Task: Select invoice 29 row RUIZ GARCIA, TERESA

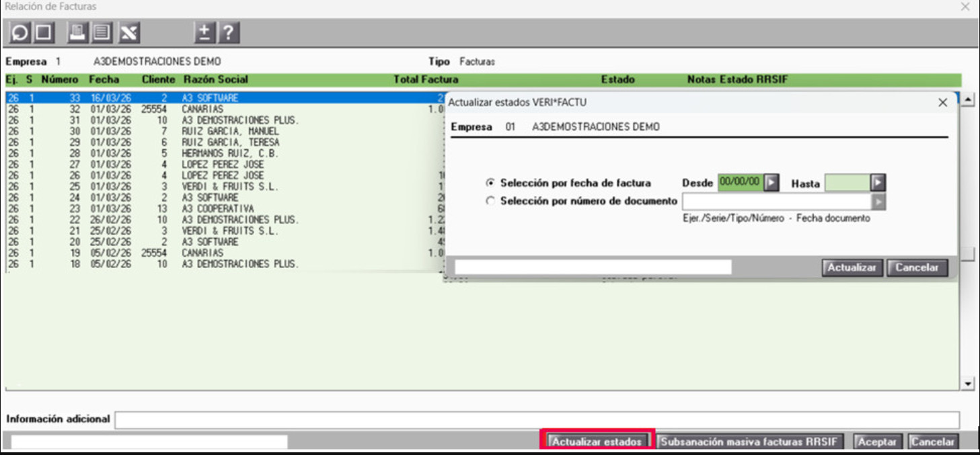Action: 224,142
